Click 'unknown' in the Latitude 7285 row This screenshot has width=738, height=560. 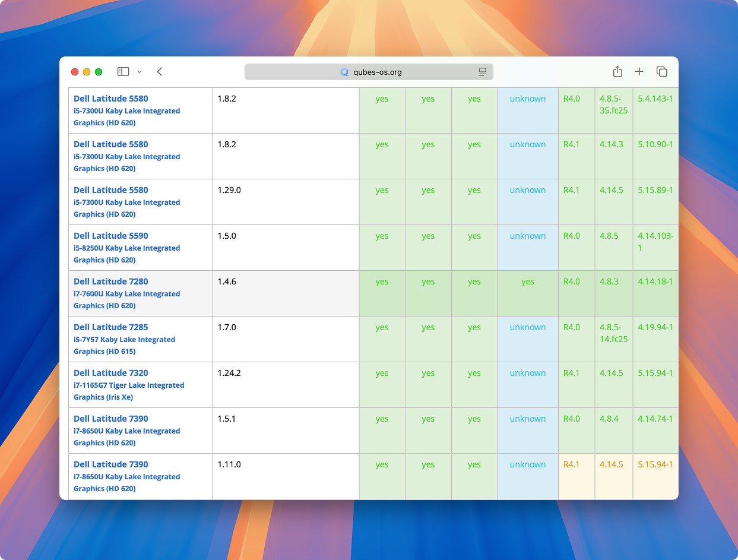528,327
